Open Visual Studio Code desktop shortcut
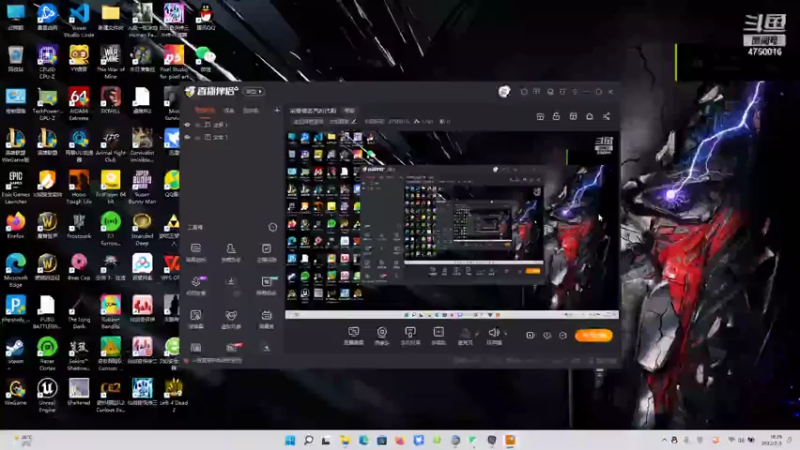Viewport: 800px width, 450px height. pyautogui.click(x=79, y=19)
